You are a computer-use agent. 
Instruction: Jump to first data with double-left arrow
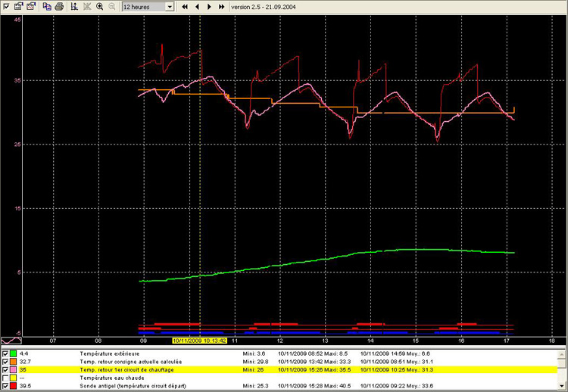tap(185, 6)
